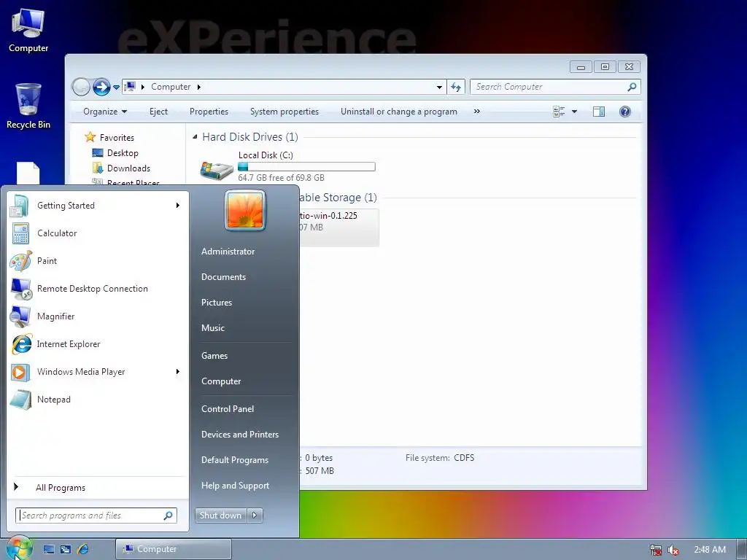This screenshot has height=560, width=747.
Task: Open Games from the Start menu
Action: 214,356
